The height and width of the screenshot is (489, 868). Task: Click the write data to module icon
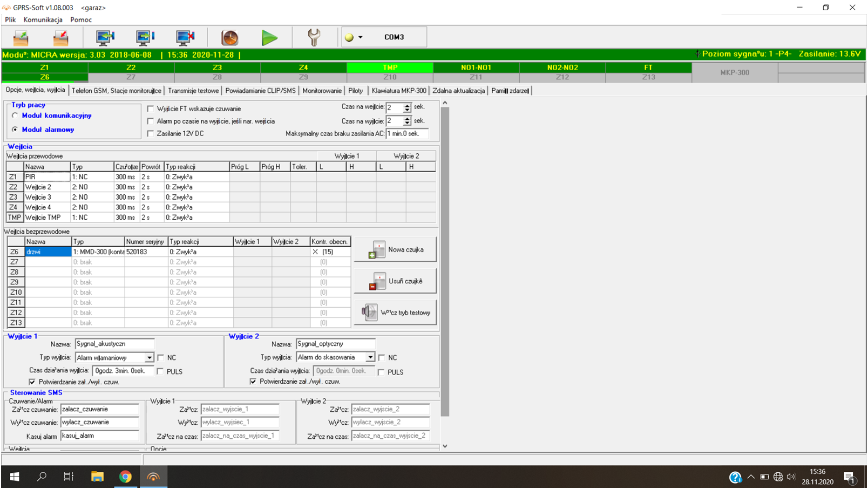click(145, 37)
